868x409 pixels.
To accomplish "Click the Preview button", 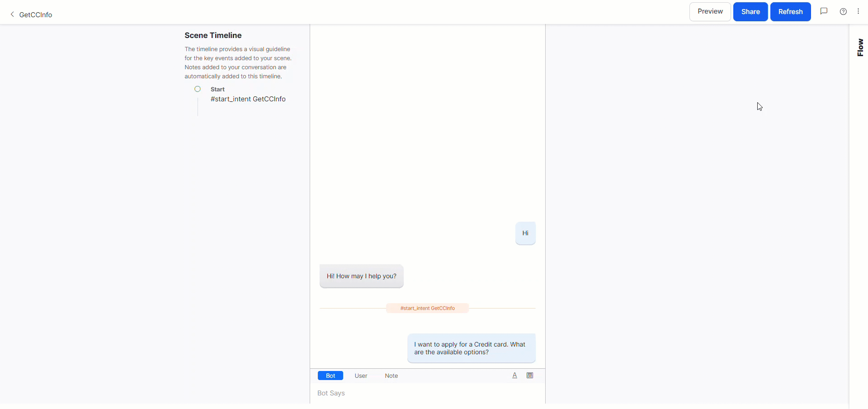I will 710,12.
